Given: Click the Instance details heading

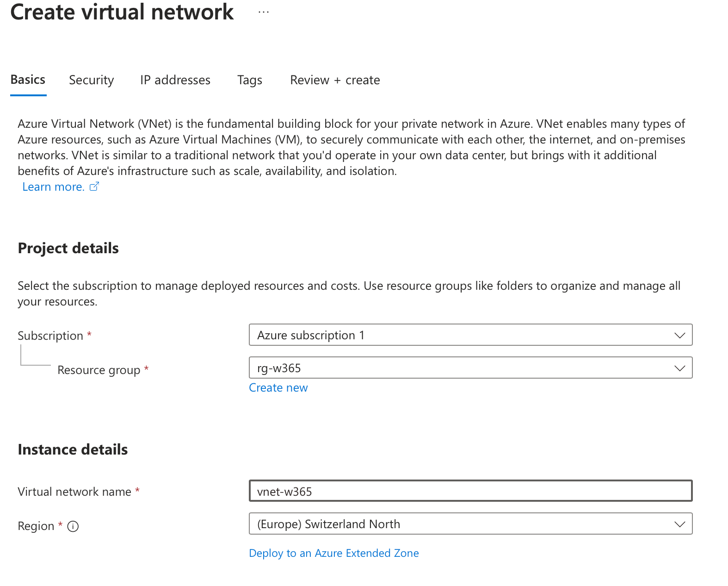Looking at the screenshot, I should point(73,449).
